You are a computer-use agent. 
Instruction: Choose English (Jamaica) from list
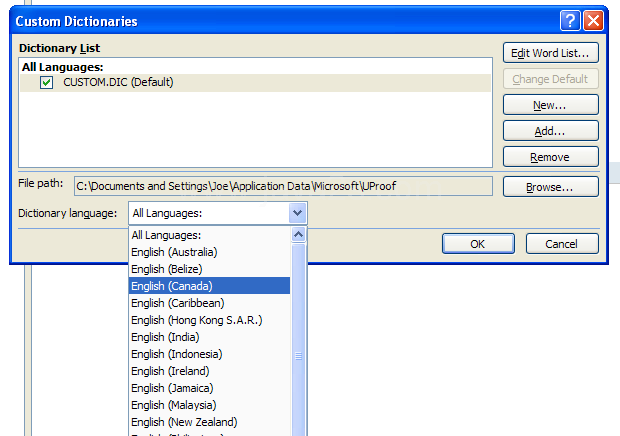pyautogui.click(x=209, y=388)
